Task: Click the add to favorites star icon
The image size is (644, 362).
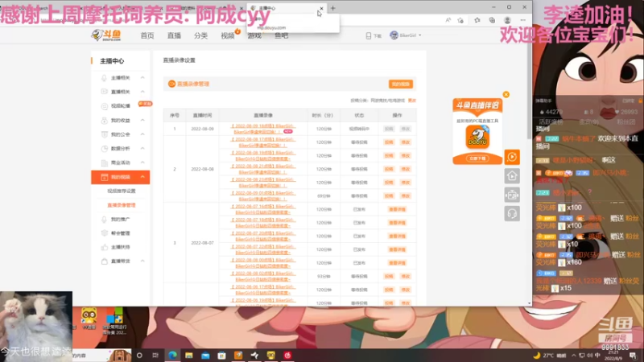Action: (x=460, y=20)
